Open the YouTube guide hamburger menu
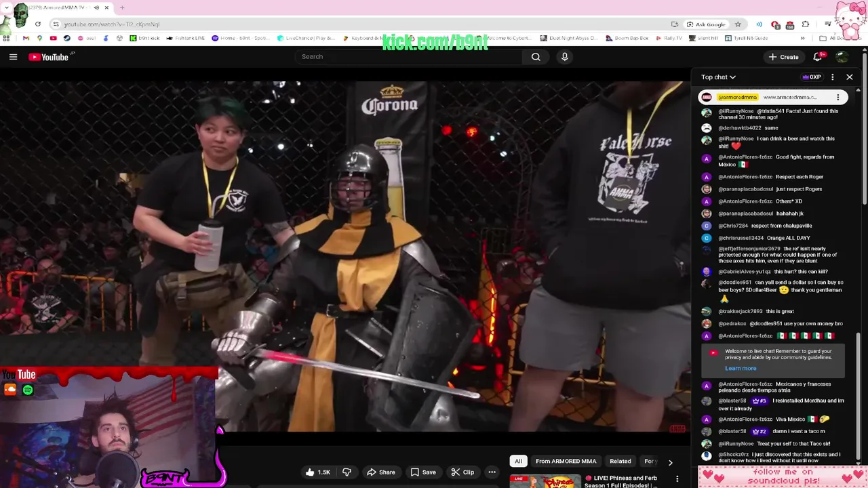This screenshot has height=488, width=868. tap(13, 57)
